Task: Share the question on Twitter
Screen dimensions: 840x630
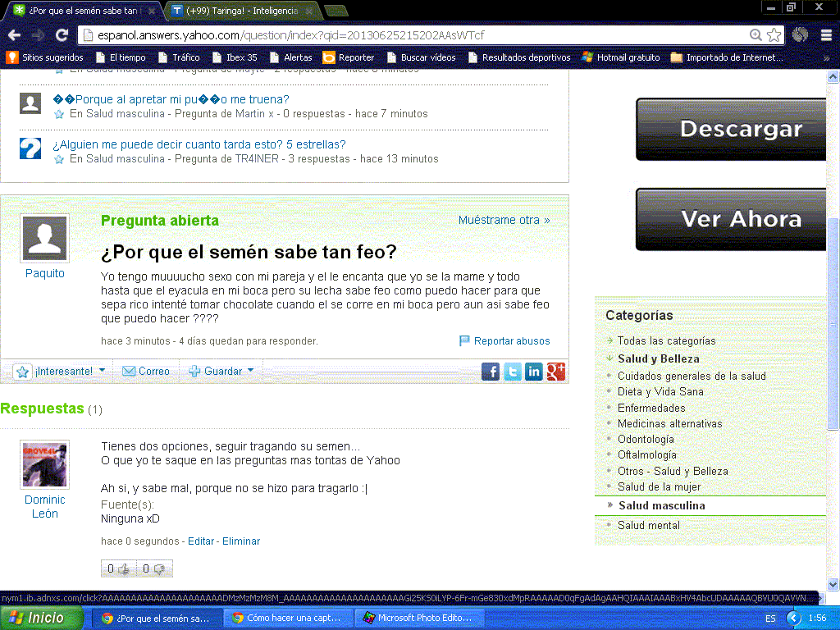Action: pos(512,372)
